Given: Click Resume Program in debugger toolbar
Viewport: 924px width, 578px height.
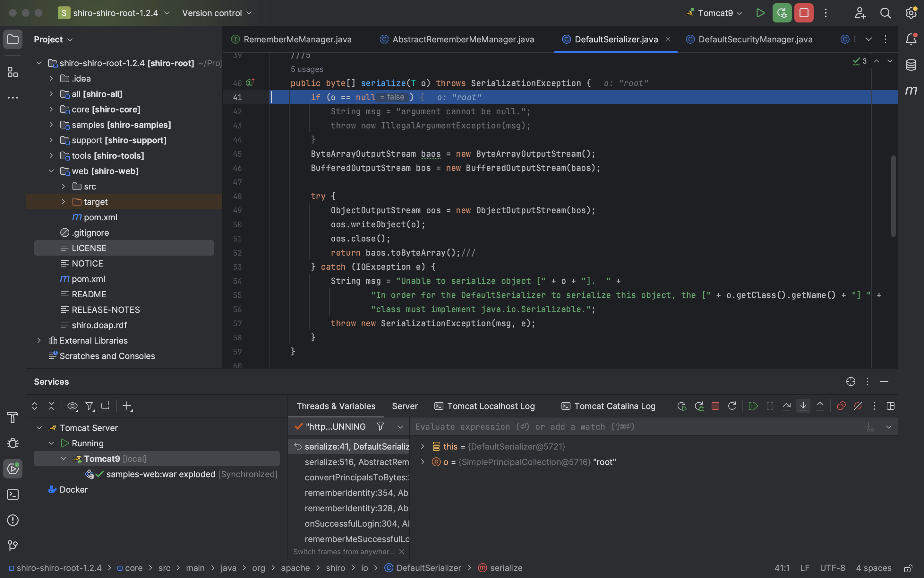Looking at the screenshot, I should pos(753,406).
